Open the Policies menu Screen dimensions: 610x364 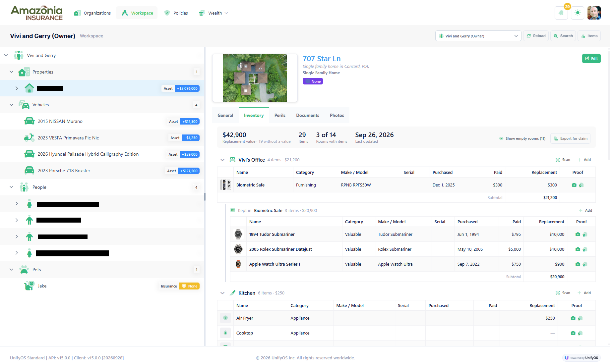[176, 13]
